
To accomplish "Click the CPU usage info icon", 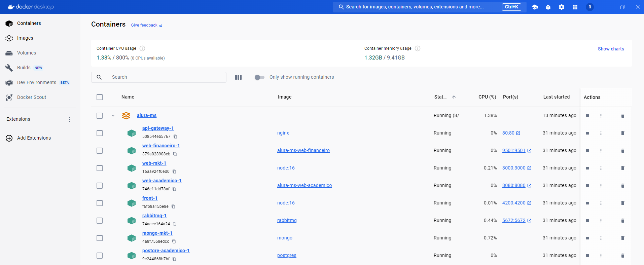I will (x=142, y=48).
